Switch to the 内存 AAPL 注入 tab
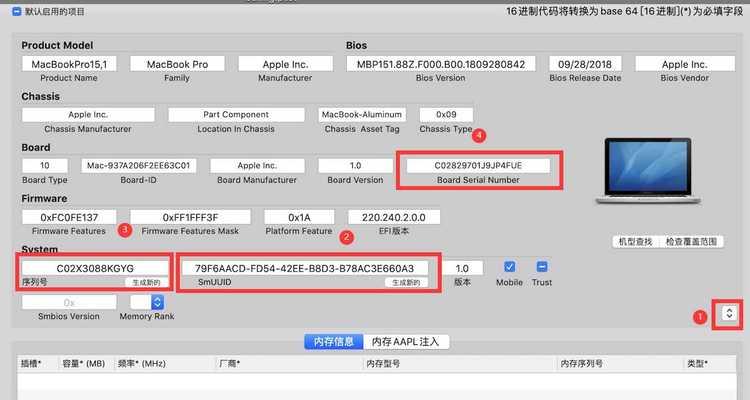The image size is (750, 400). (406, 342)
